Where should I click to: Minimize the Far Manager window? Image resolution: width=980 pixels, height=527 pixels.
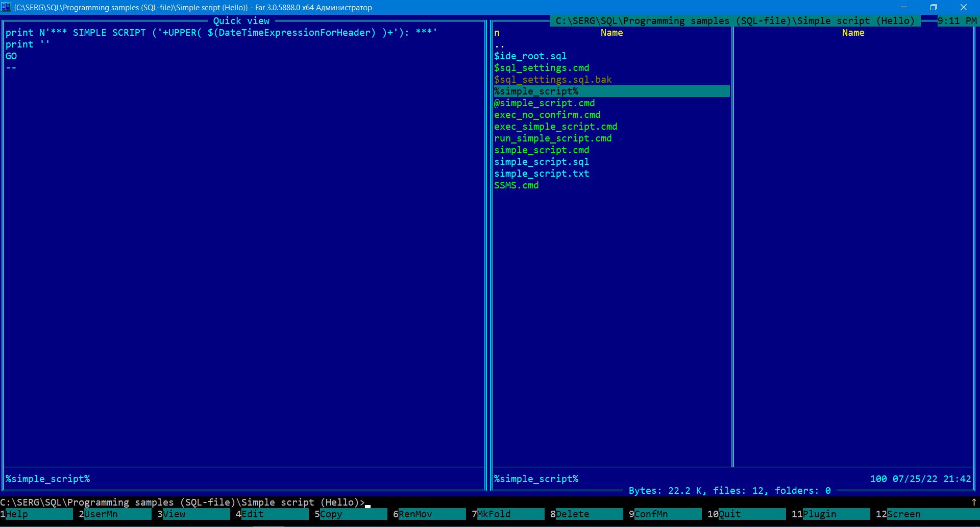(x=904, y=7)
